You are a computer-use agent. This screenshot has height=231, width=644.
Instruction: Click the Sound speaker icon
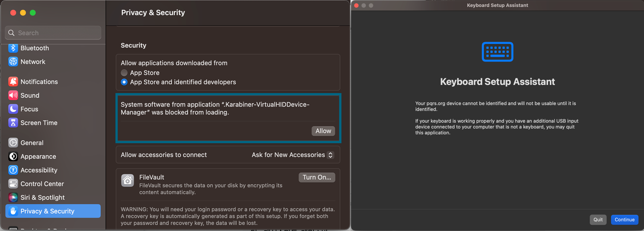[13, 95]
